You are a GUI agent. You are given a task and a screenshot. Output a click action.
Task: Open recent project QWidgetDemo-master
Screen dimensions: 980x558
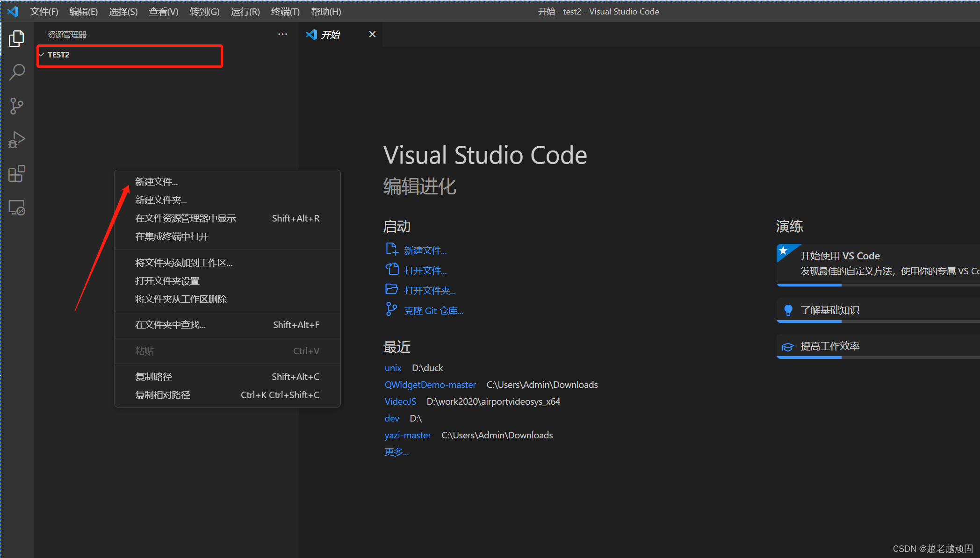coord(430,385)
